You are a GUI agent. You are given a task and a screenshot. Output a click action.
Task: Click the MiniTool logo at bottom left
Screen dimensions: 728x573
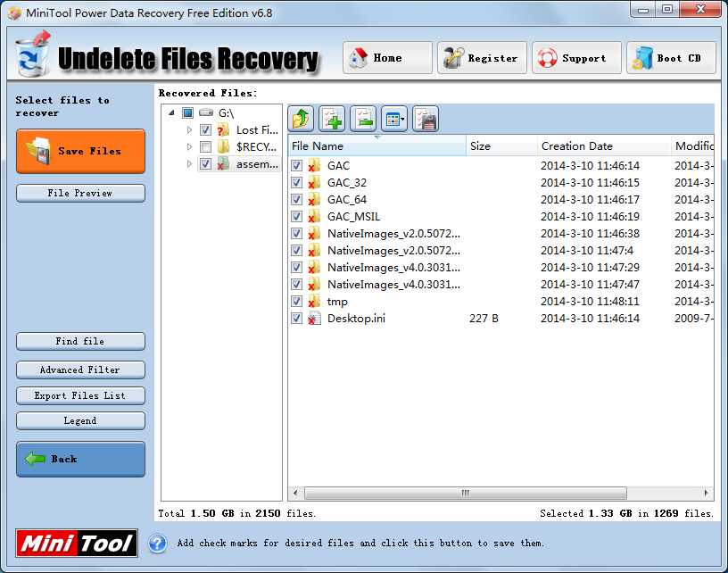77,543
